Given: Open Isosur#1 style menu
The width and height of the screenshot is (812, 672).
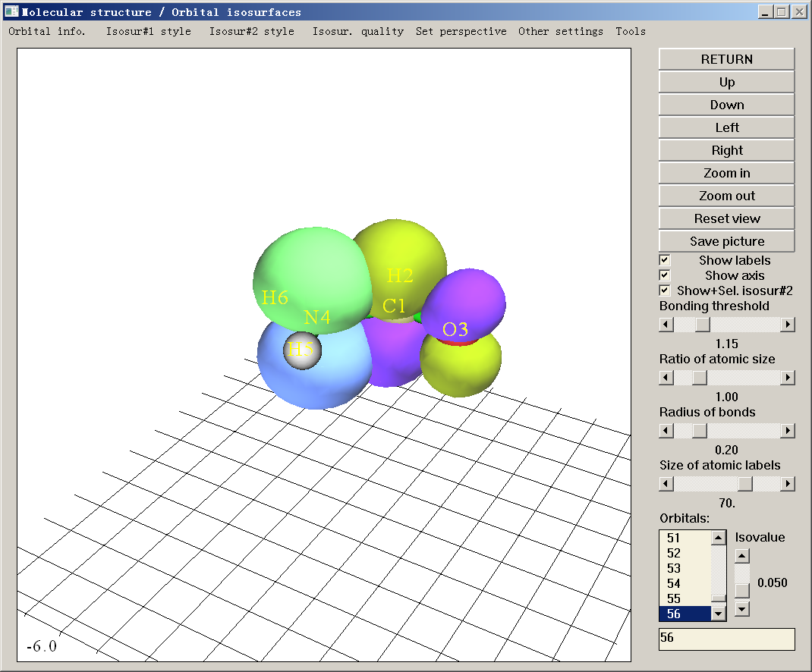Looking at the screenshot, I should (149, 32).
